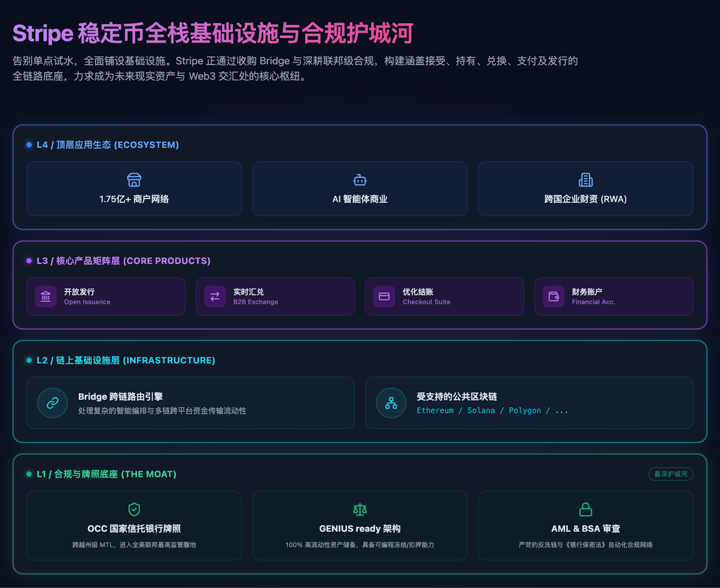This screenshot has height=588, width=720.
Task: Click the AML & BSA 审查 heading
Action: pyautogui.click(x=585, y=529)
